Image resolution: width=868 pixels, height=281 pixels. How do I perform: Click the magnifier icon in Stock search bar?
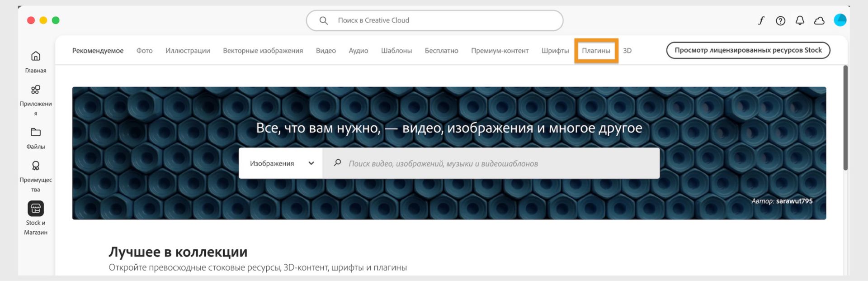point(337,163)
